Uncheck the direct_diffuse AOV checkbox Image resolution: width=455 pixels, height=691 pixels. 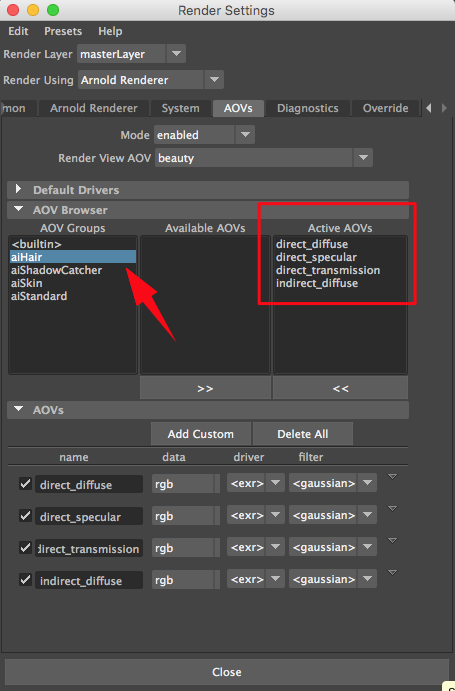click(26, 484)
